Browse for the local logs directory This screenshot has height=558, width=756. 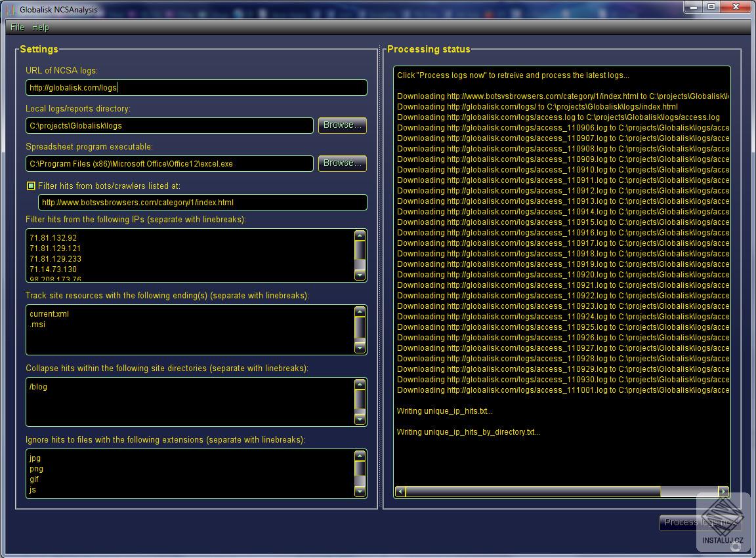tap(343, 125)
